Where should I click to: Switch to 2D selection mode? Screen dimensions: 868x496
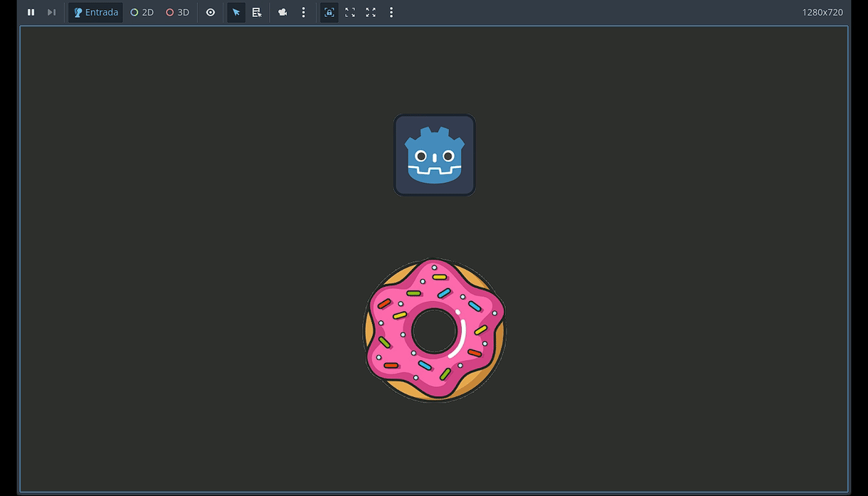coord(142,12)
